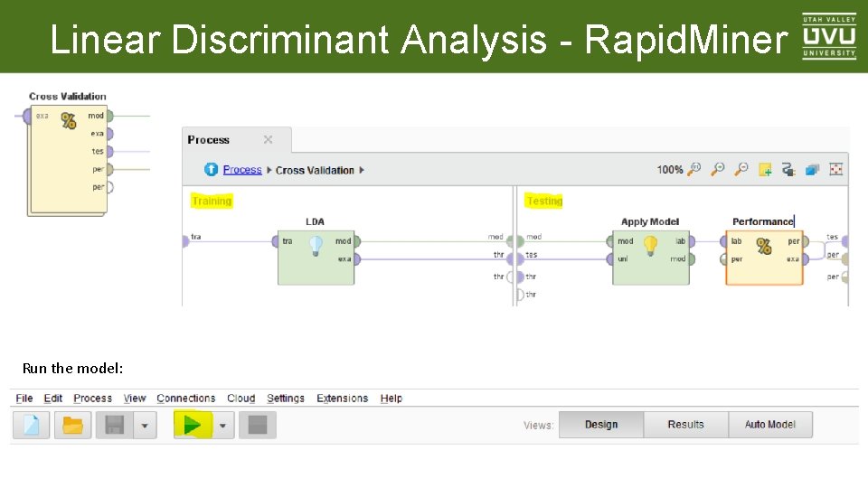This screenshot has height=488, width=868.
Task: Select the Apply Model operator lightbulb
Action: coord(650,245)
